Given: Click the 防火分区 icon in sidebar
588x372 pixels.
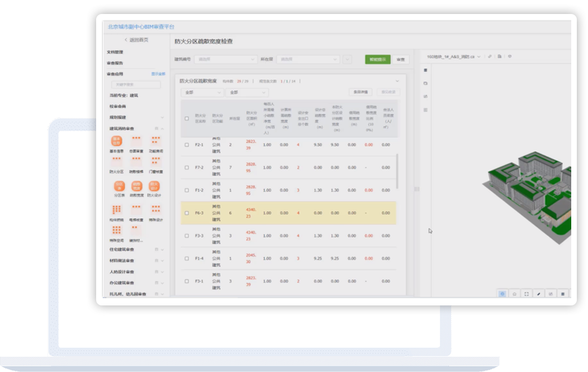Looking at the screenshot, I should pyautogui.click(x=117, y=163).
